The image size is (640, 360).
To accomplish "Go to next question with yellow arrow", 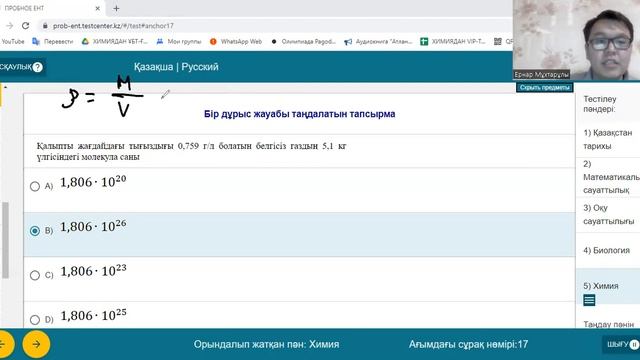I will pyautogui.click(x=36, y=344).
